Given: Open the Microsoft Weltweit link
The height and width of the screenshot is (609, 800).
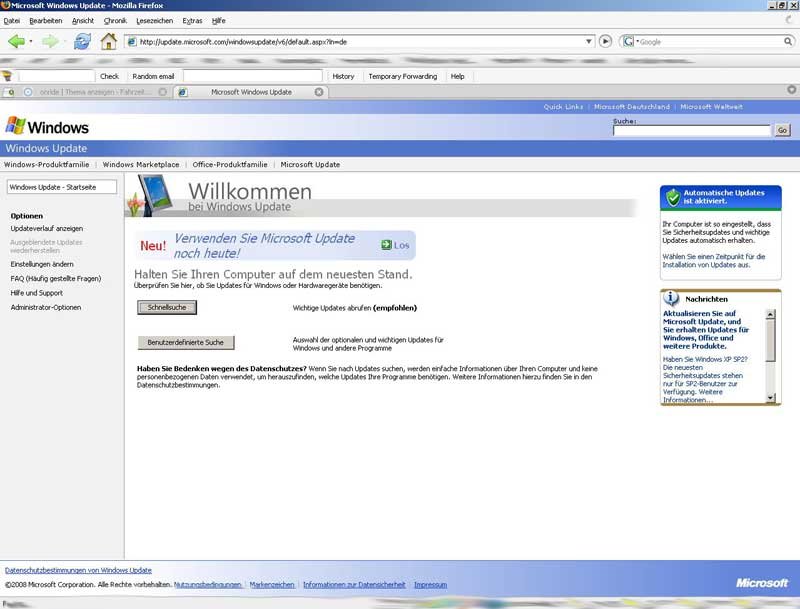Looking at the screenshot, I should coord(711,107).
